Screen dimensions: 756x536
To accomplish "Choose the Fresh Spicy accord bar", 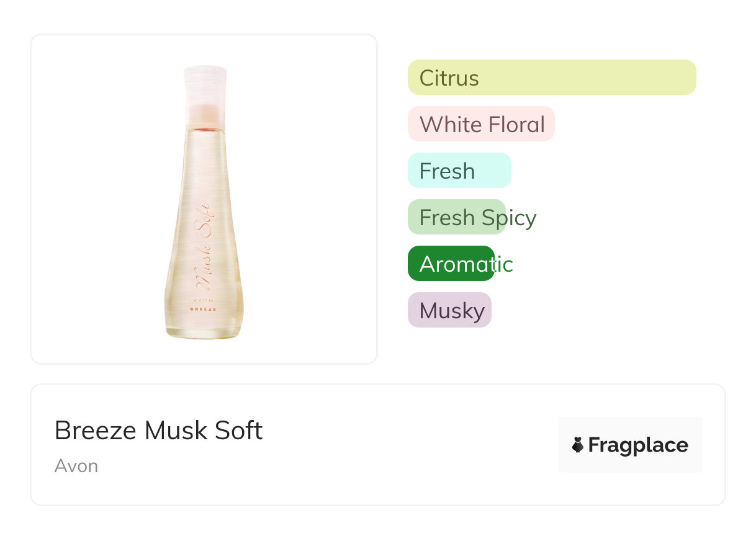I will (457, 217).
